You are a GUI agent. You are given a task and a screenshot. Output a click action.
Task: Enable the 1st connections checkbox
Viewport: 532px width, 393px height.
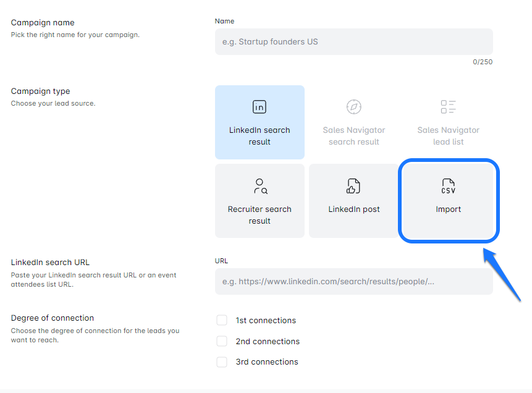point(222,320)
